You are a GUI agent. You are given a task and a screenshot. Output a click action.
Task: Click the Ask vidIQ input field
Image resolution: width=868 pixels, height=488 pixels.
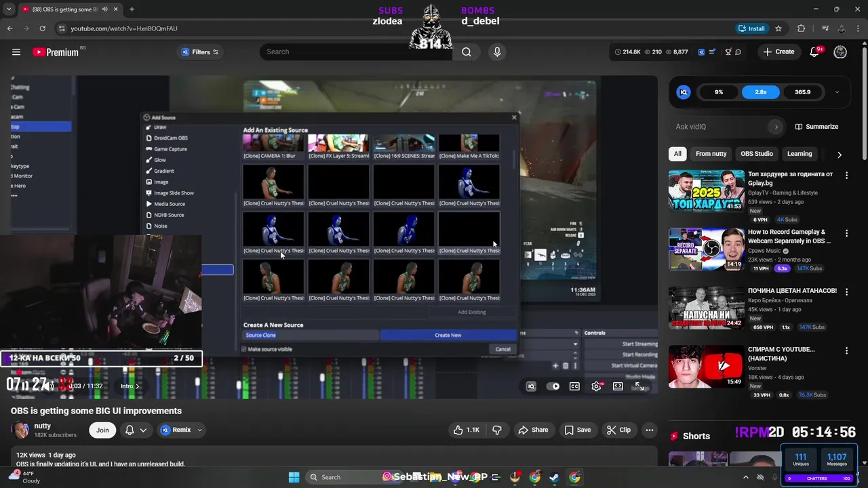720,127
